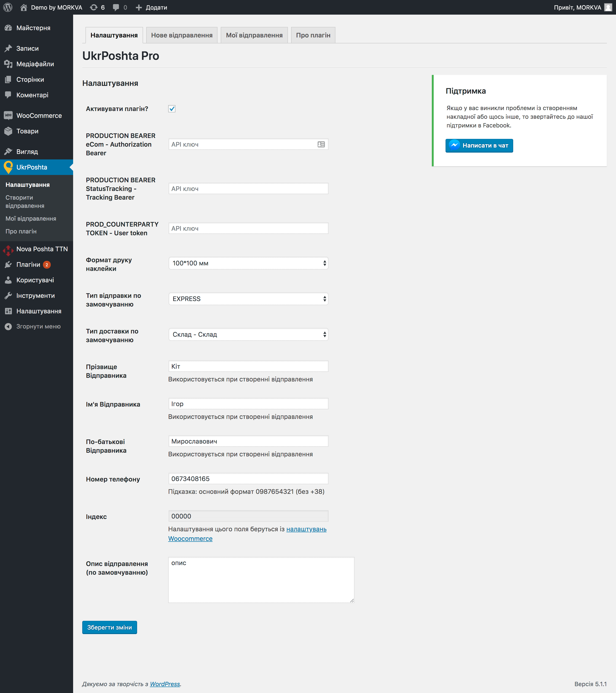616x693 pixels.
Task: Click the Згорнути меню collapse arrow icon
Action: coord(8,326)
